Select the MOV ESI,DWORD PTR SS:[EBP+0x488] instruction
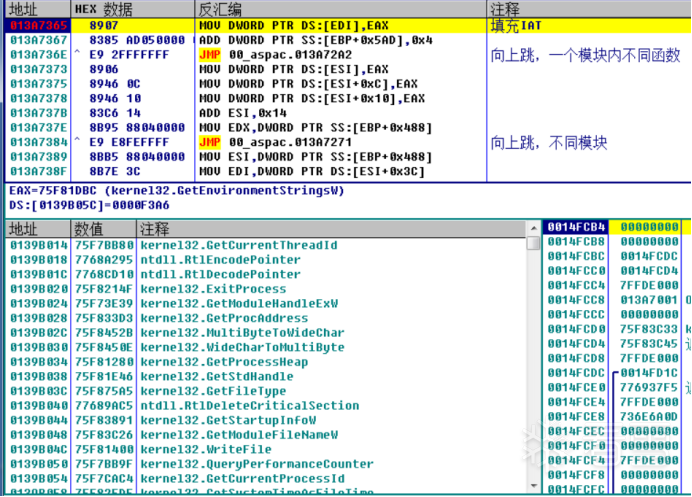This screenshot has height=497, width=692. pyautogui.click(x=316, y=157)
